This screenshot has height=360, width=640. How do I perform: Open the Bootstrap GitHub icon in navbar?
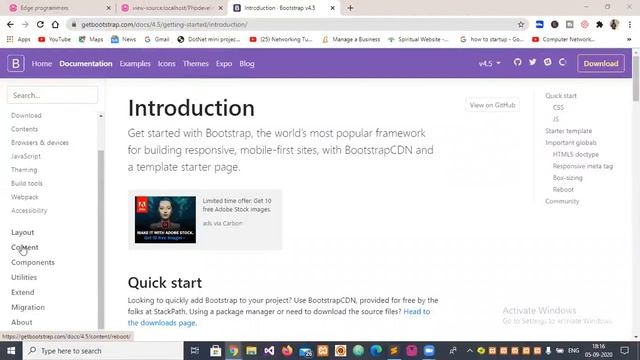coord(518,62)
